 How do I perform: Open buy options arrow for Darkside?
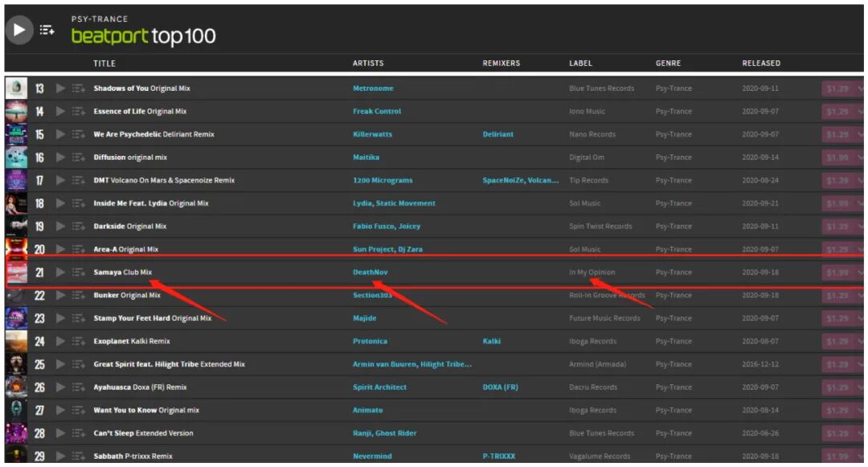point(860,227)
